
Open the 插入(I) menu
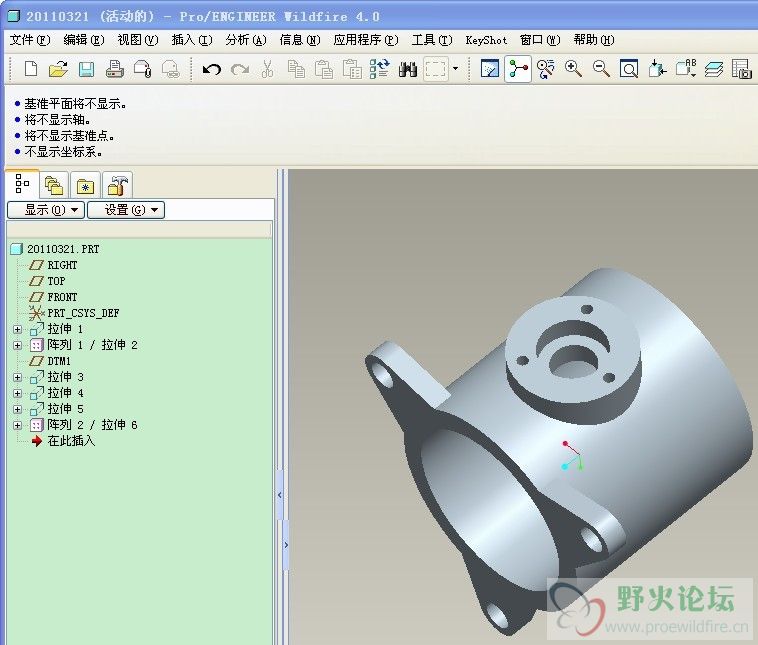click(x=192, y=40)
